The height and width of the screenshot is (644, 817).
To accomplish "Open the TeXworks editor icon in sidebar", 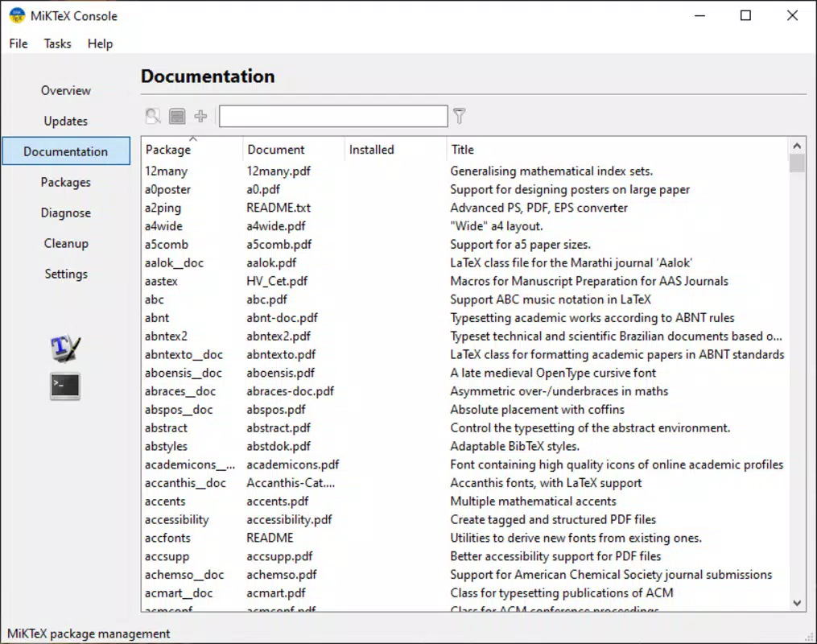I will (x=65, y=348).
